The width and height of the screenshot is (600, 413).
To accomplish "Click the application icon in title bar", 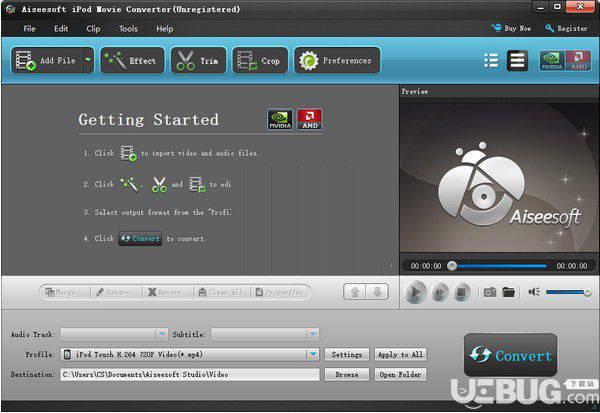I will (x=10, y=9).
